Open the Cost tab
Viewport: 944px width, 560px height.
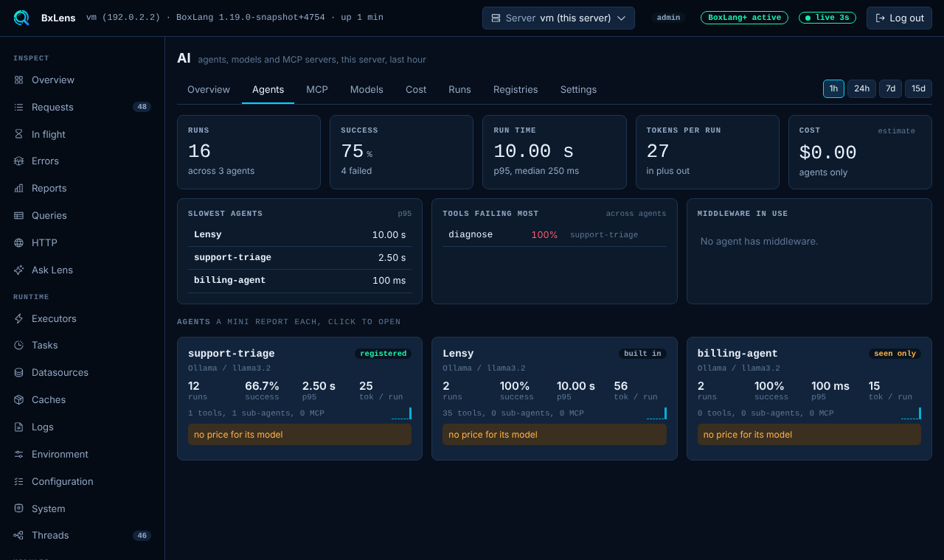416,89
